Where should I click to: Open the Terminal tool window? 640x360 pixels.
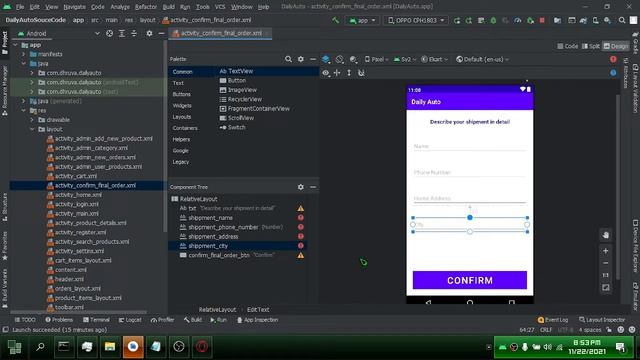coord(96,320)
